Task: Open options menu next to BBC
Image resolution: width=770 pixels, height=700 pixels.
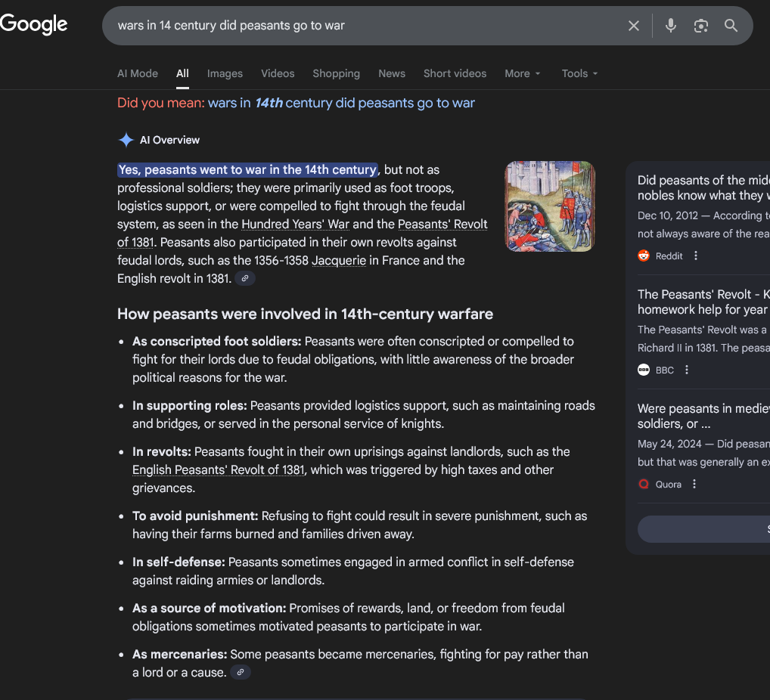Action: [687, 370]
